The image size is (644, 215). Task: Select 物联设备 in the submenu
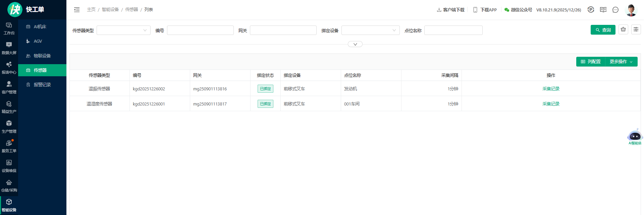42,56
